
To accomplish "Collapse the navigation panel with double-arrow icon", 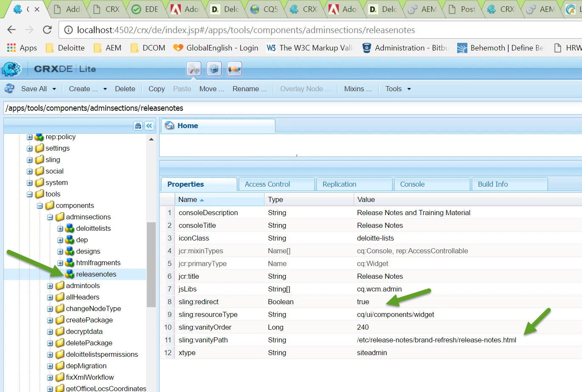I will tap(149, 126).
